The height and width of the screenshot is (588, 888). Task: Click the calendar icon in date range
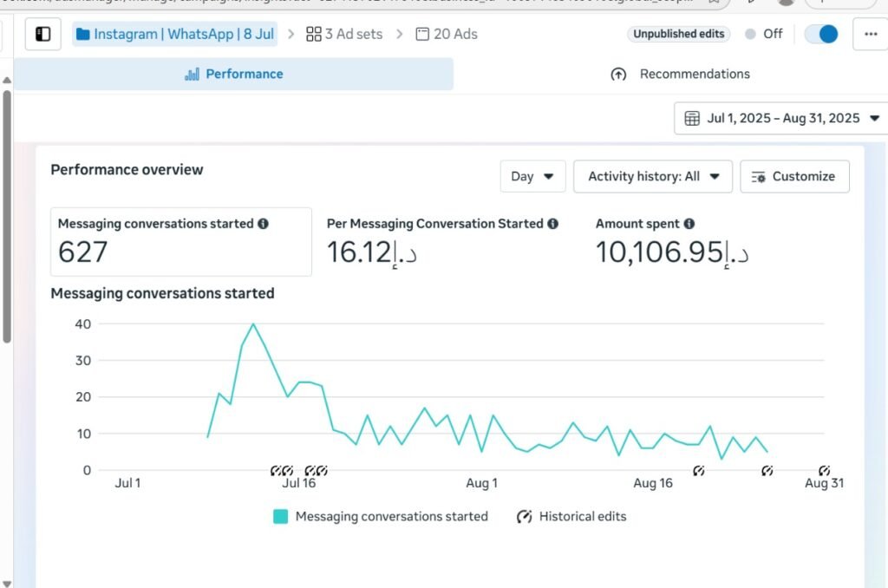coord(692,119)
